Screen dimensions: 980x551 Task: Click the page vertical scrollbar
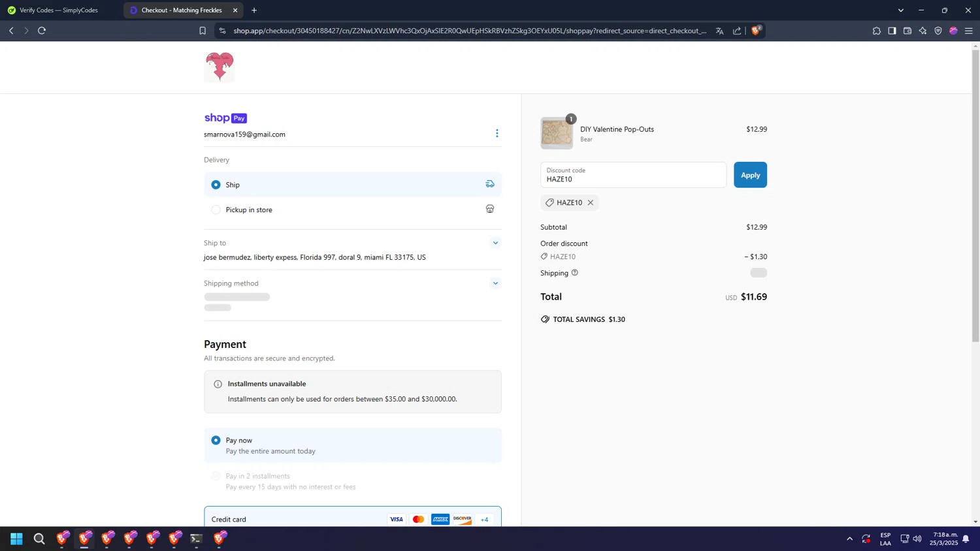(975, 196)
